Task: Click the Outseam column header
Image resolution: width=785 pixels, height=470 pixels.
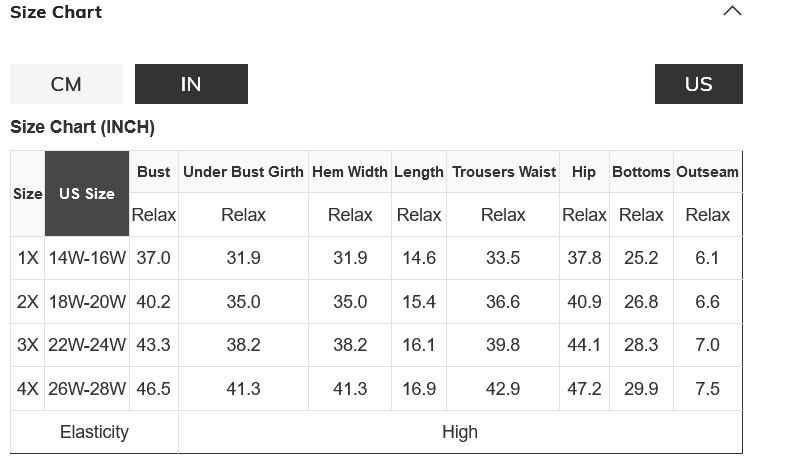Action: pos(707,172)
